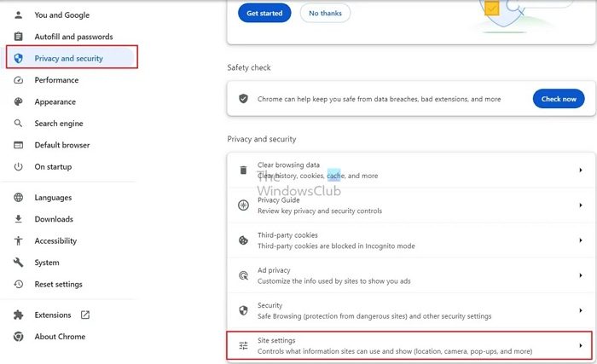Viewport: 597px width, 364px height.
Task: Open the Site settings row arrow
Action: tap(581, 345)
